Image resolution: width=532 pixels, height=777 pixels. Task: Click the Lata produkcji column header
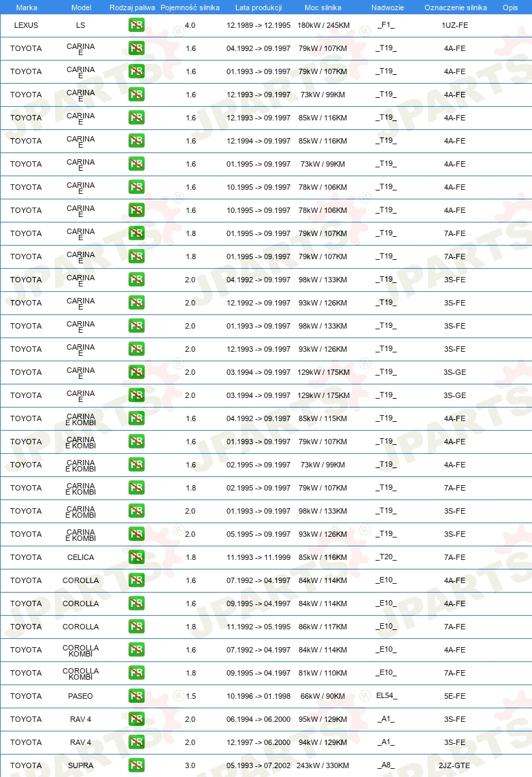(259, 7)
